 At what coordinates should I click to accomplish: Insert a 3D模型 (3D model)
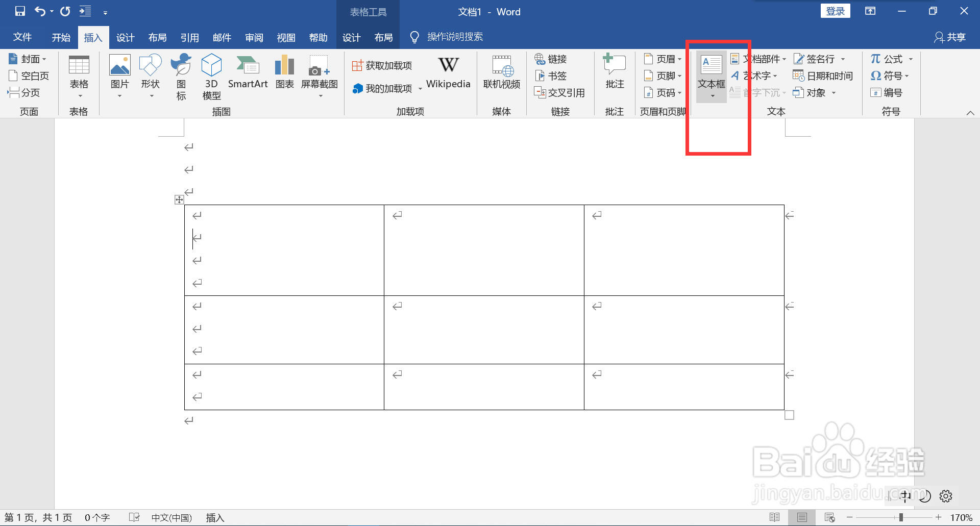pos(211,76)
